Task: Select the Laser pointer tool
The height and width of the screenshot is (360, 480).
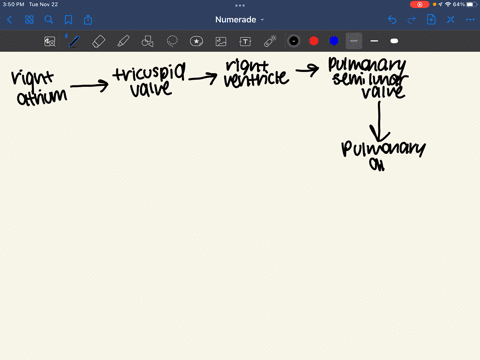Action: coord(270,41)
